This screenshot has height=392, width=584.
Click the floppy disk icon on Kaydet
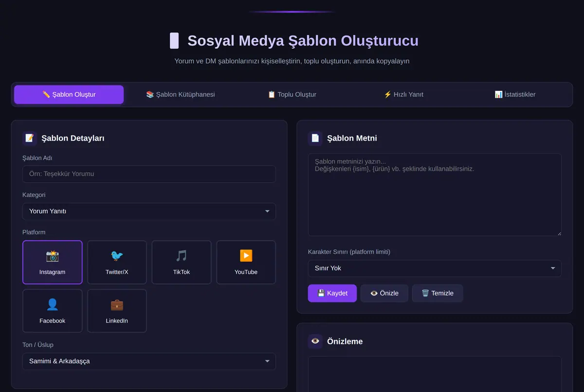point(321,293)
